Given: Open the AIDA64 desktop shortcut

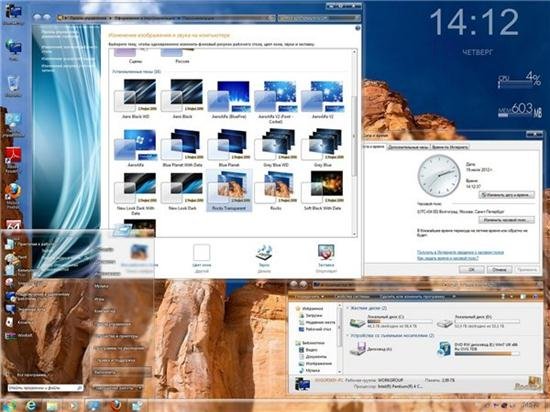Looking at the screenshot, I should click(x=13, y=225).
